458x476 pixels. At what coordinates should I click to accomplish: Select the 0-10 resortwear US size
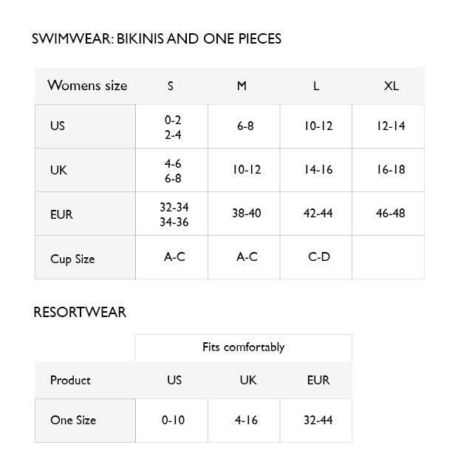pos(173,420)
